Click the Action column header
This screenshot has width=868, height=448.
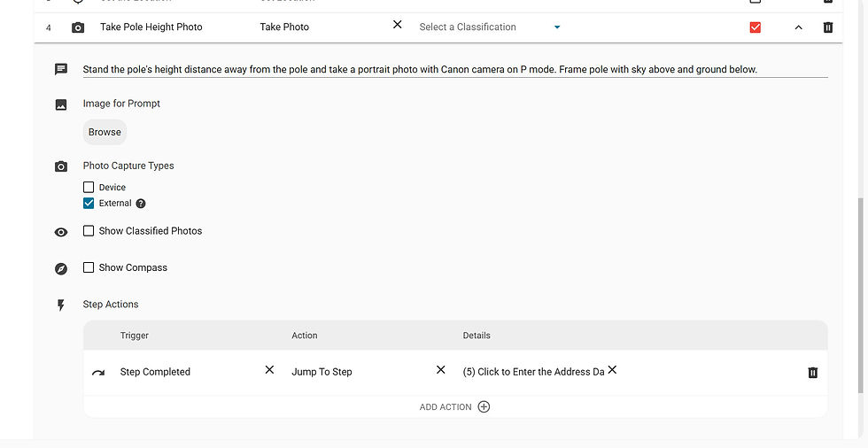click(x=305, y=336)
